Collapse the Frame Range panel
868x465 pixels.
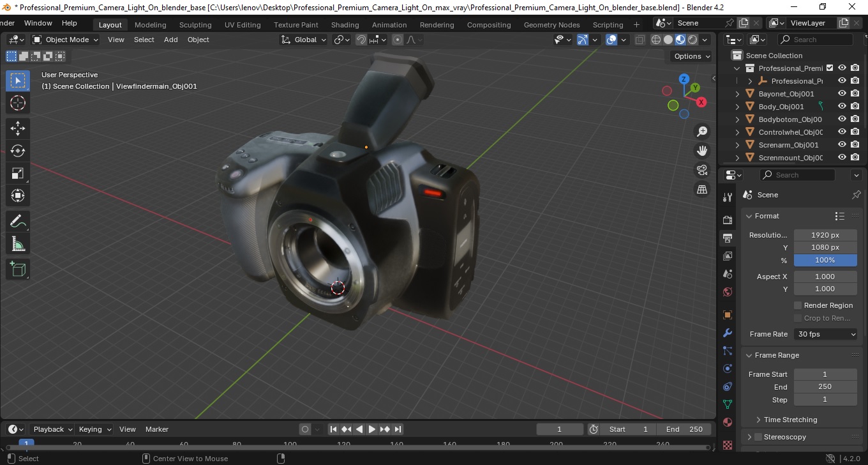[749, 355]
